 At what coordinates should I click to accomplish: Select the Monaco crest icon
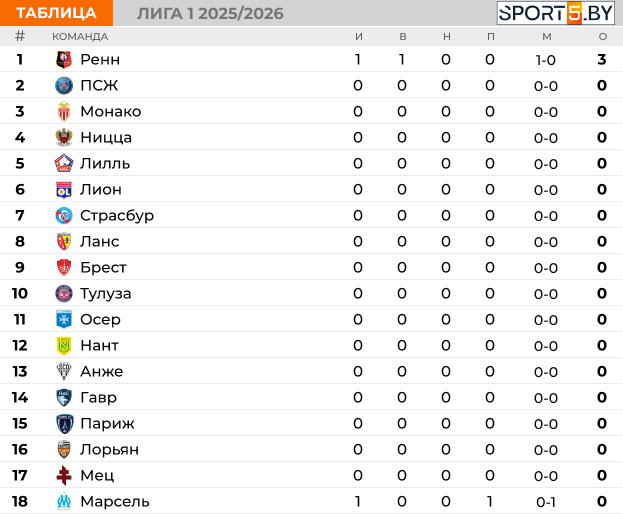(64, 112)
